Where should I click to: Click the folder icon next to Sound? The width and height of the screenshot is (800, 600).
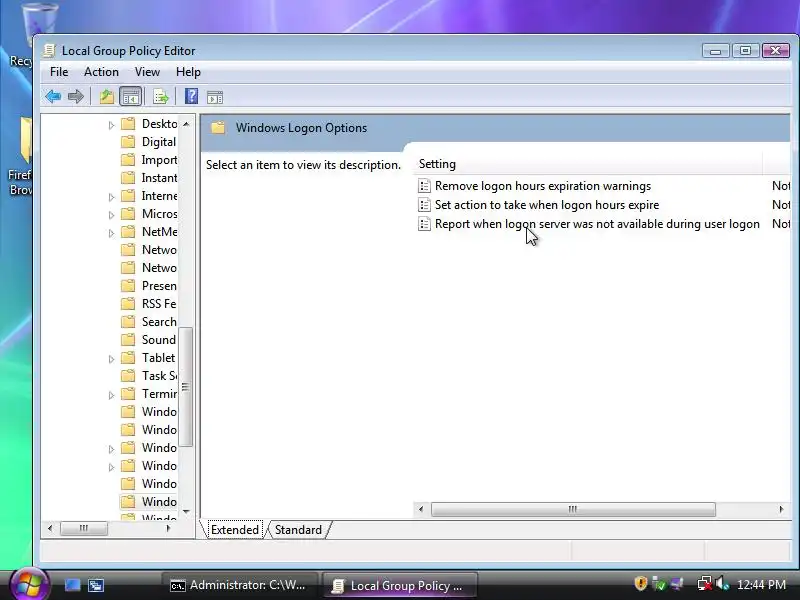pos(128,340)
